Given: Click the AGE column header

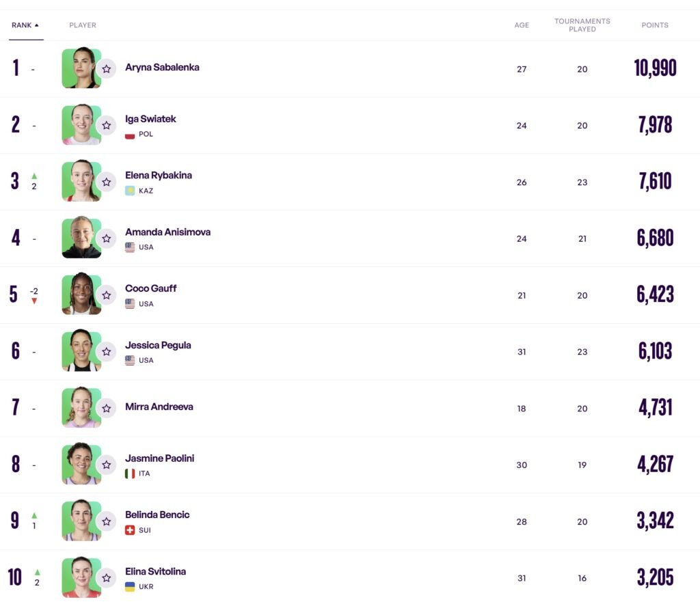Looking at the screenshot, I should coord(522,25).
